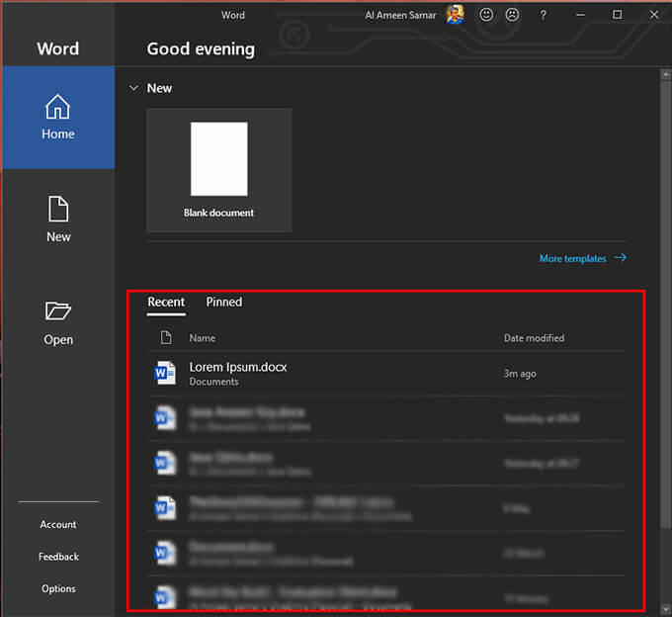This screenshot has width=672, height=617.
Task: Open Word Options
Action: [58, 588]
